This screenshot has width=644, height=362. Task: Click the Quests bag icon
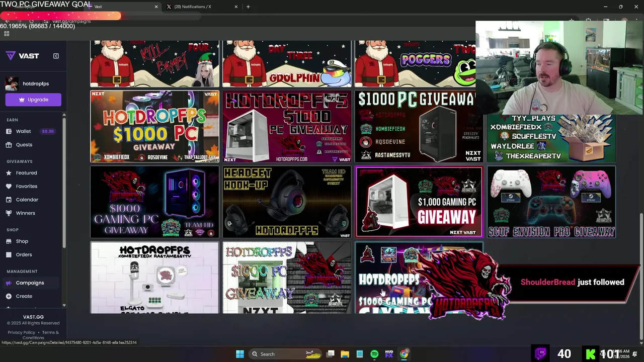[9, 145]
